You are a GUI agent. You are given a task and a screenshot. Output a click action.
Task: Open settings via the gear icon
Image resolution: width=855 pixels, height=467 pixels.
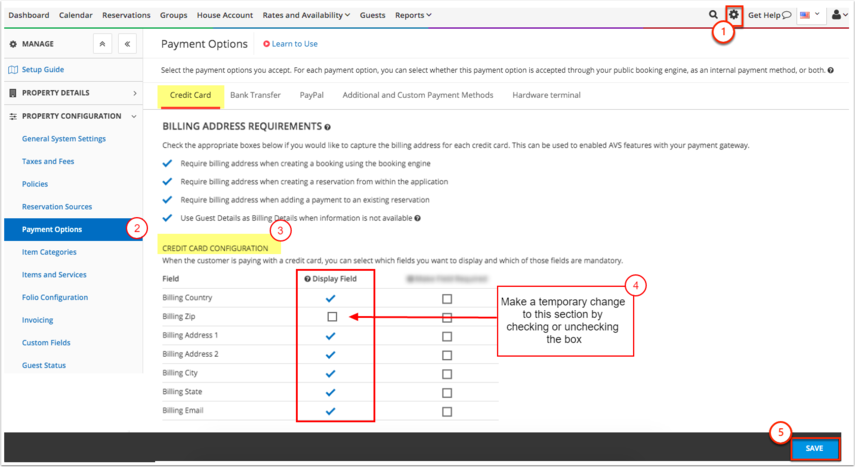pos(734,15)
